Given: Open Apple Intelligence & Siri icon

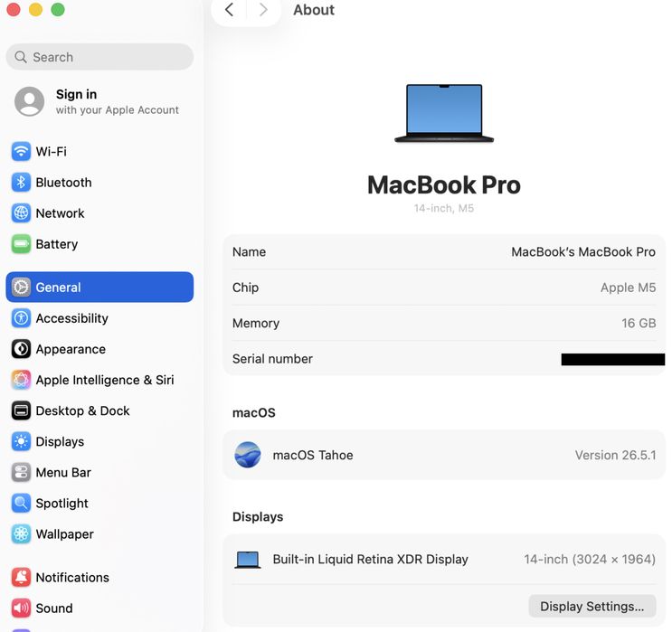Looking at the screenshot, I should click(21, 380).
